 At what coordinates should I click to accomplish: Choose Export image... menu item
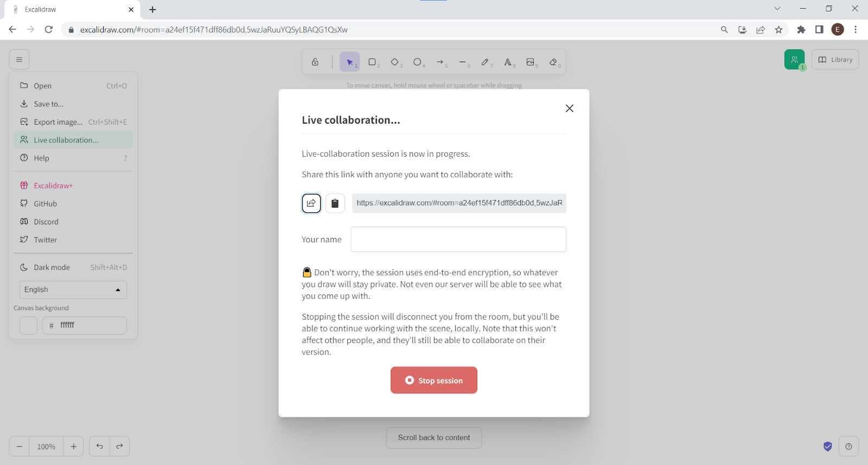(73, 122)
